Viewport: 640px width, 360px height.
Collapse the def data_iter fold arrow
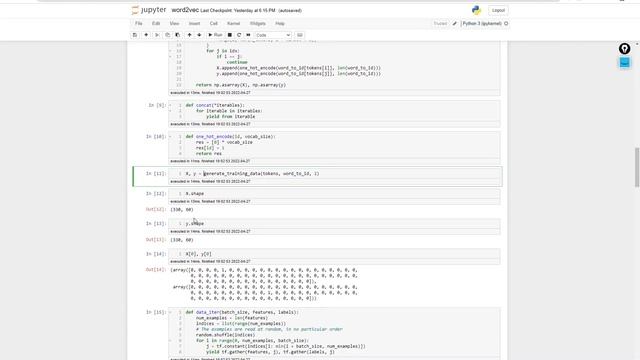pos(170,312)
